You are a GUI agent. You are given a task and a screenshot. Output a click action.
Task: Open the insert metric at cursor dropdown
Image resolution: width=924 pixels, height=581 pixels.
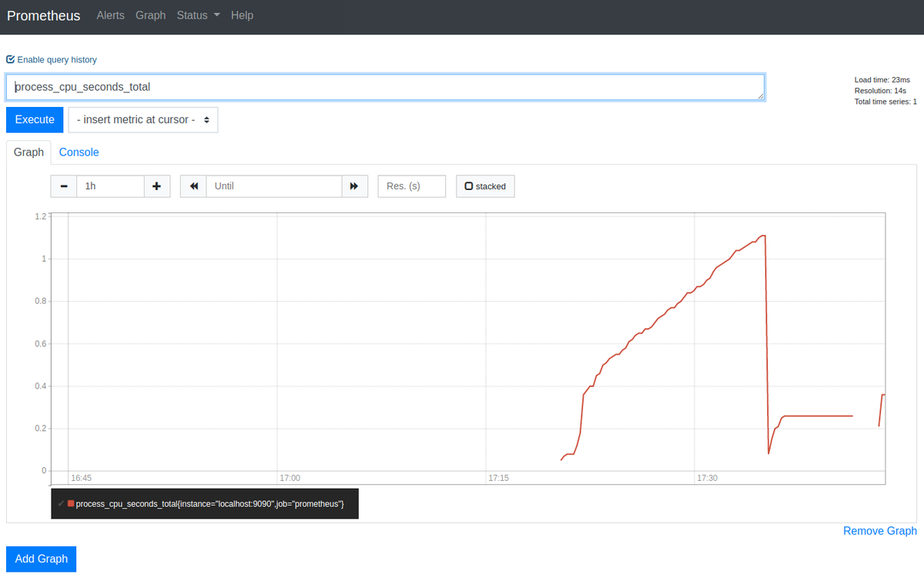click(143, 119)
